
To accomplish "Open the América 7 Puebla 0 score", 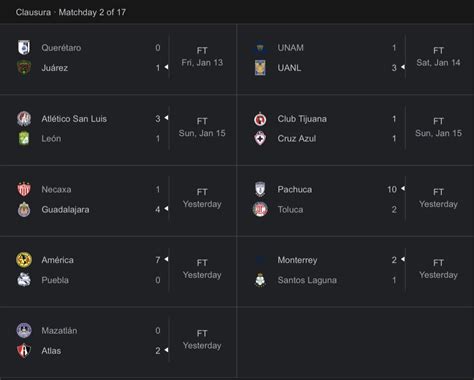I will [x=158, y=270].
